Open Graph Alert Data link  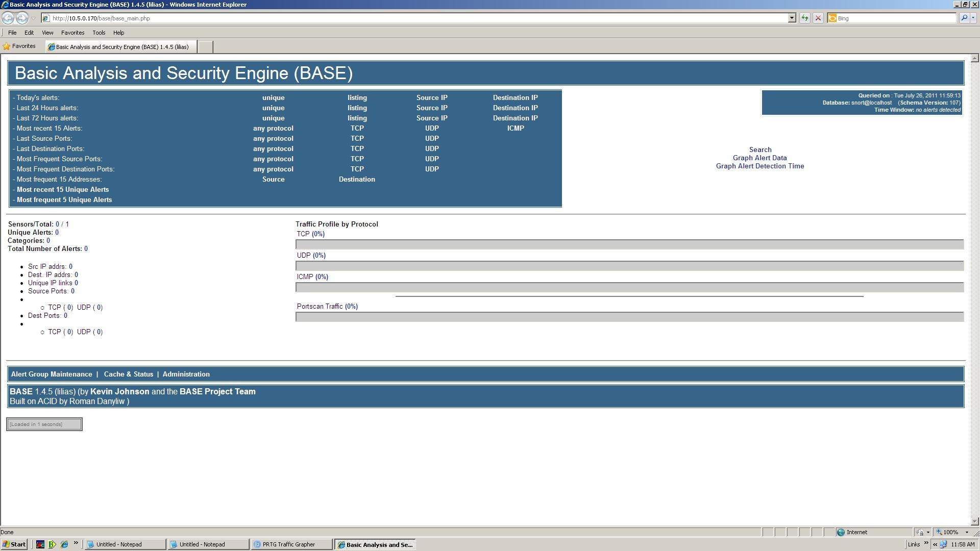(x=759, y=158)
